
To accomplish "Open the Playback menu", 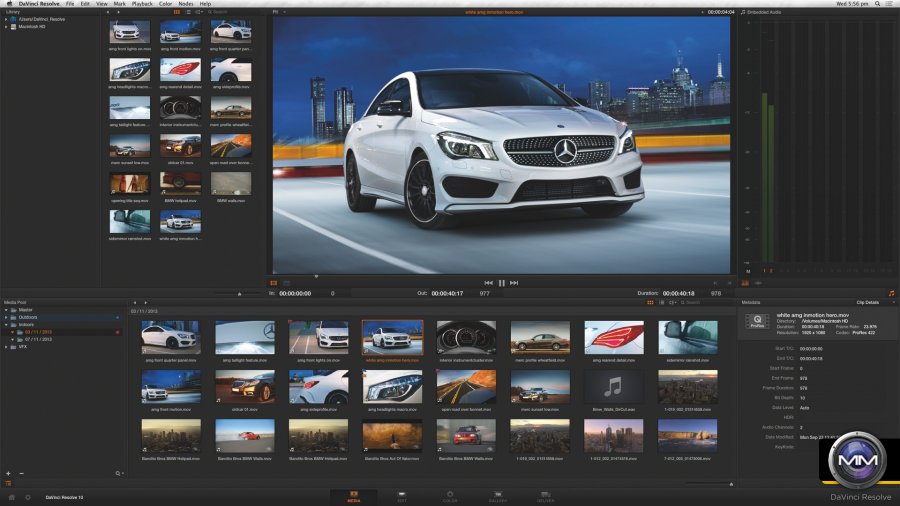I will click(x=144, y=4).
